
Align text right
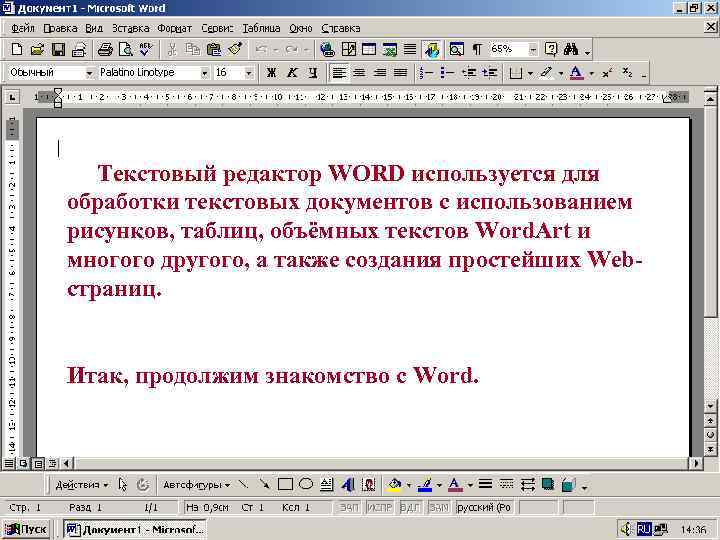(x=380, y=73)
